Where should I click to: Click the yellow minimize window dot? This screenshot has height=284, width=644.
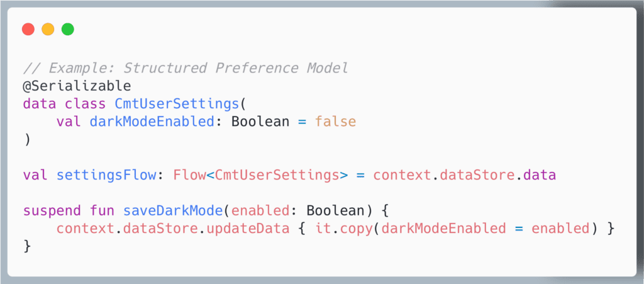click(48, 29)
